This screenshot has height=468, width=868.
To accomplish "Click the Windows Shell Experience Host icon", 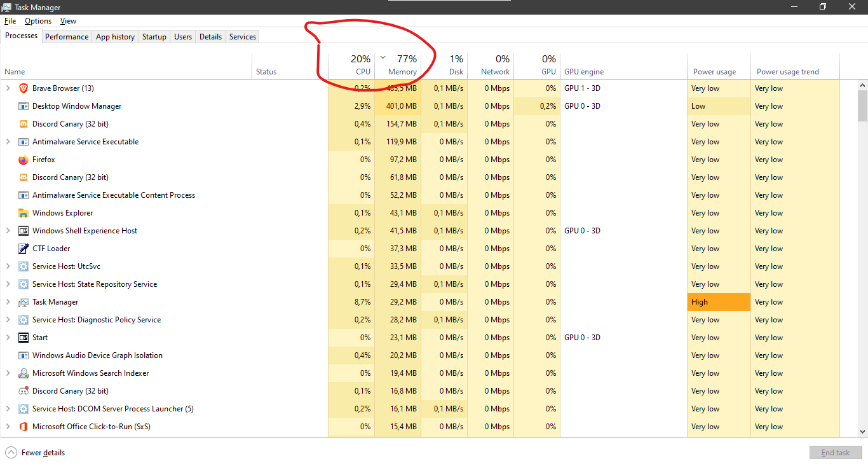I will 24,231.
